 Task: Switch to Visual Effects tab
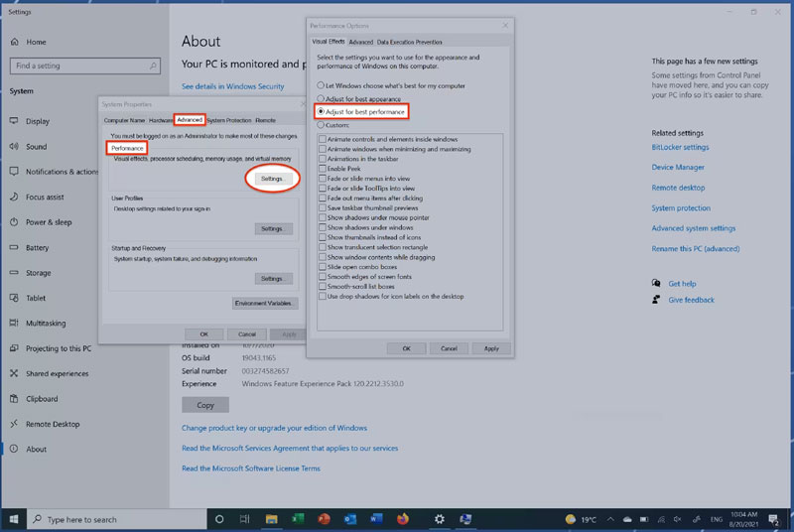(x=329, y=42)
